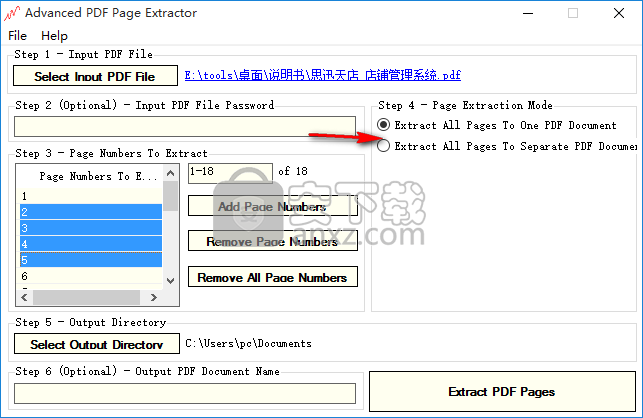Screen dimensions: 643x418
Task: Click page list scroll right arrow
Action: (x=154, y=297)
